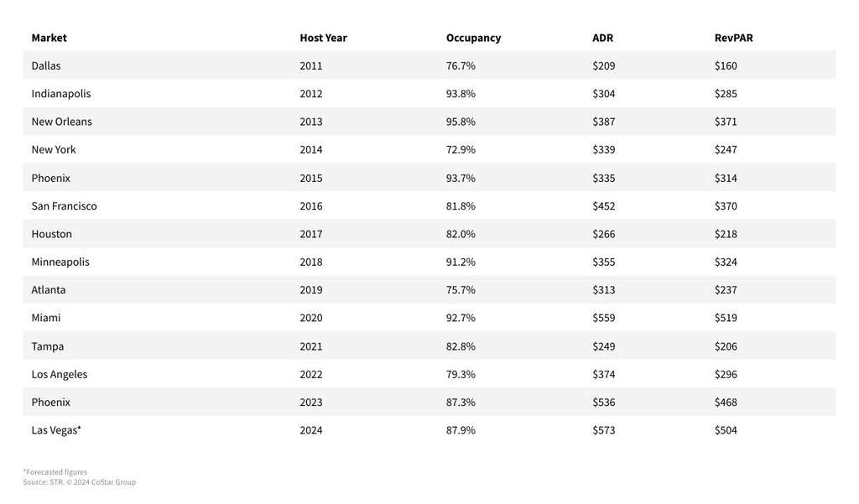Select the 2020 host year cell

click(311, 318)
